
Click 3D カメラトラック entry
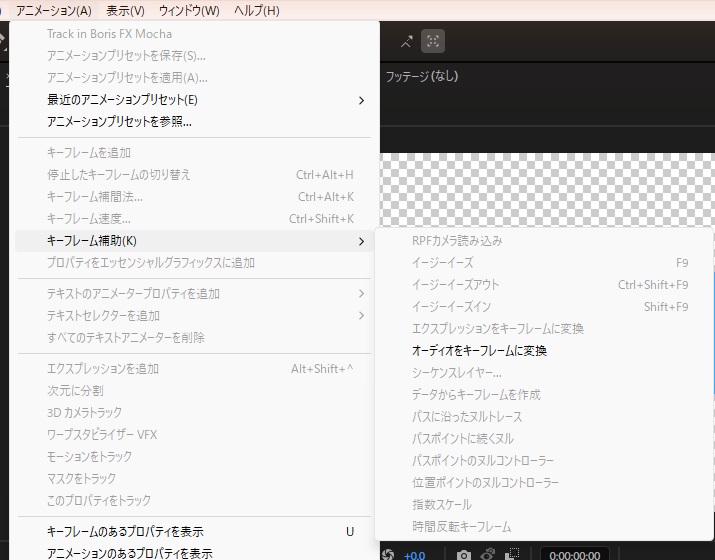(x=194, y=412)
